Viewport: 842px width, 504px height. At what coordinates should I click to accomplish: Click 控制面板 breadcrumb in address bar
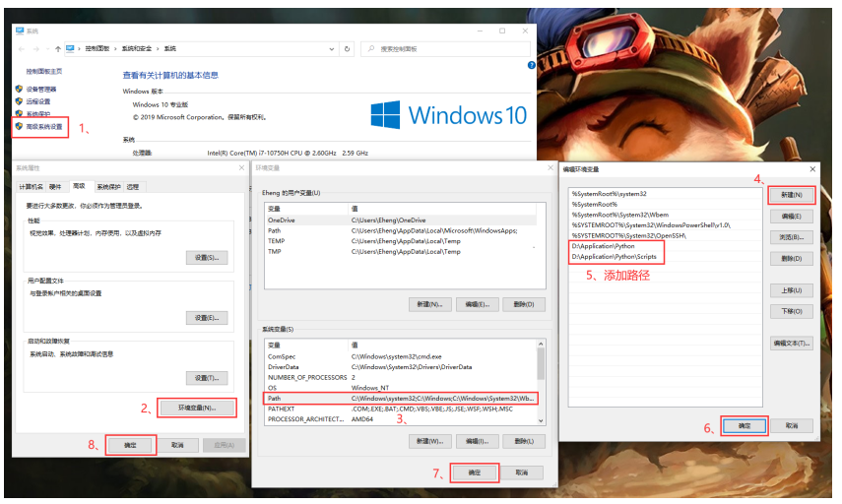(x=97, y=49)
